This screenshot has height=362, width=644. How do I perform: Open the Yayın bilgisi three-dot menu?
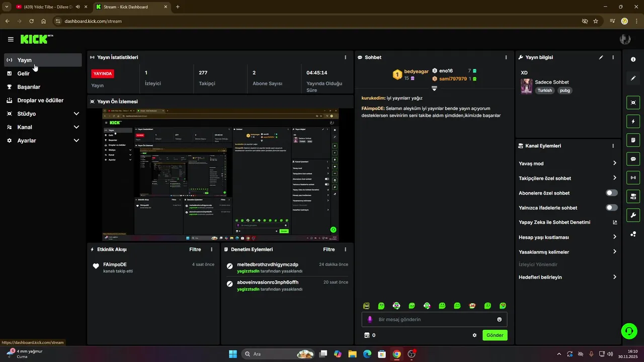click(x=613, y=57)
